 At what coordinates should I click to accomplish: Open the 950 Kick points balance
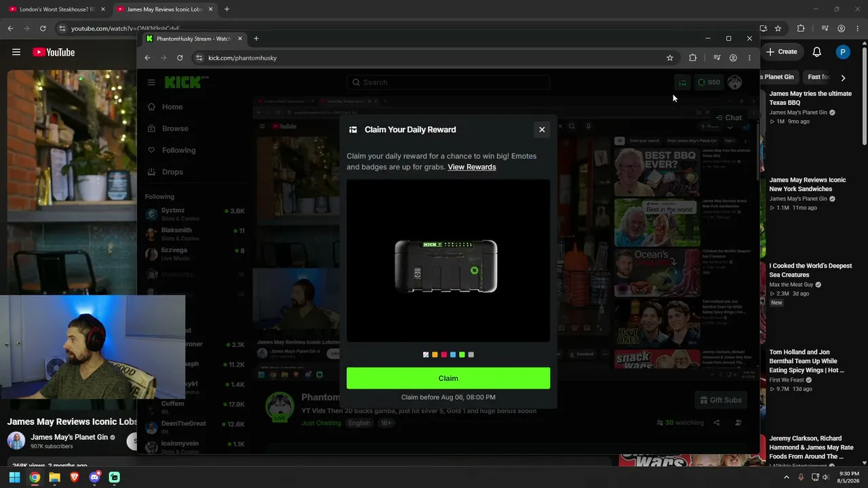tap(709, 83)
